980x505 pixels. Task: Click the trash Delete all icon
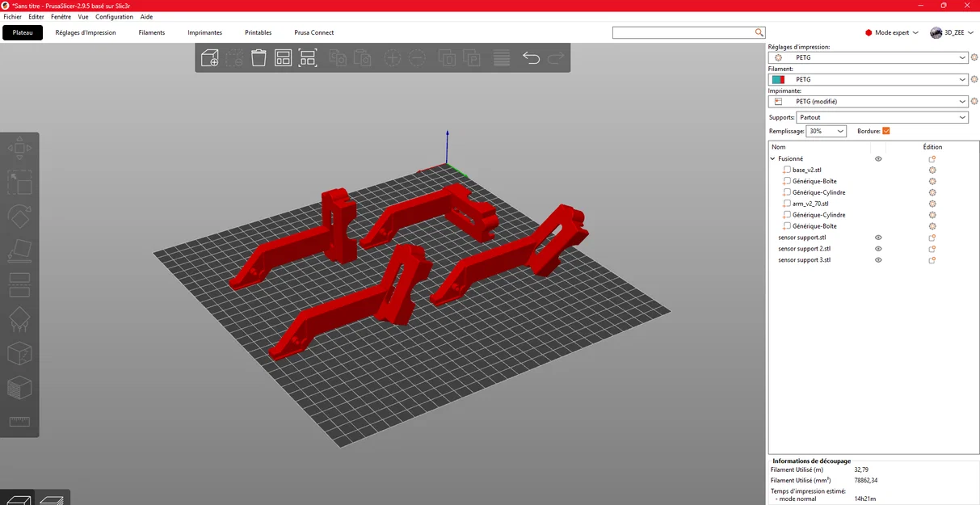point(259,57)
